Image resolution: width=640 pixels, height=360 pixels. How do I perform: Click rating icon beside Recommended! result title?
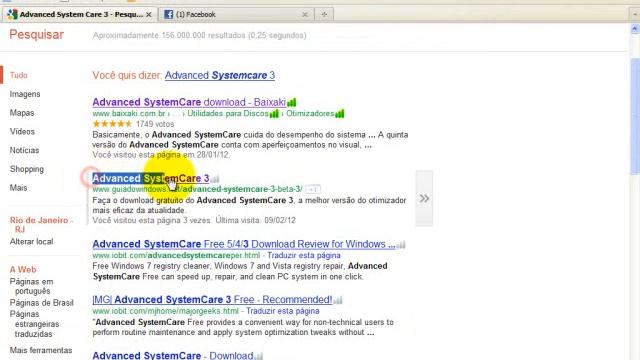click(x=338, y=300)
